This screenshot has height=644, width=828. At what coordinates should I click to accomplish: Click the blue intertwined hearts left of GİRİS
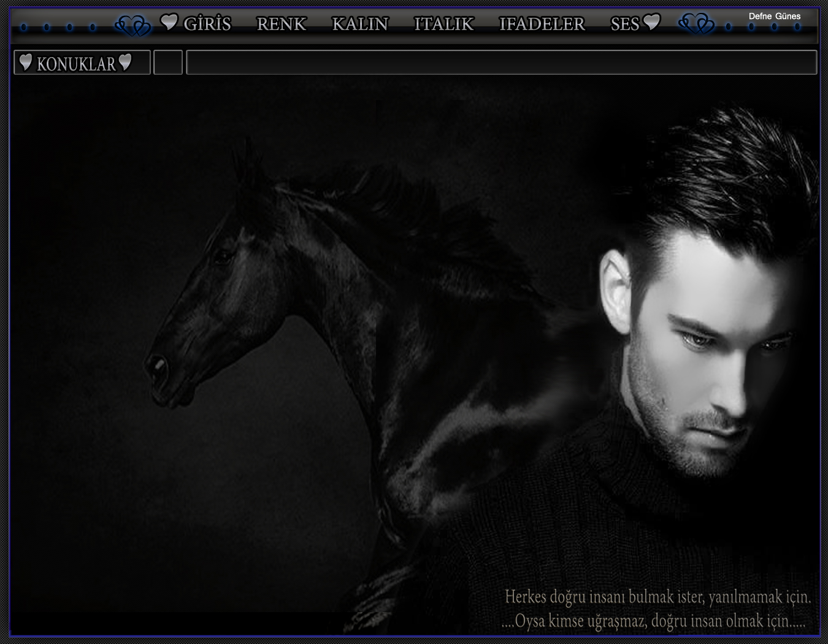(x=133, y=25)
